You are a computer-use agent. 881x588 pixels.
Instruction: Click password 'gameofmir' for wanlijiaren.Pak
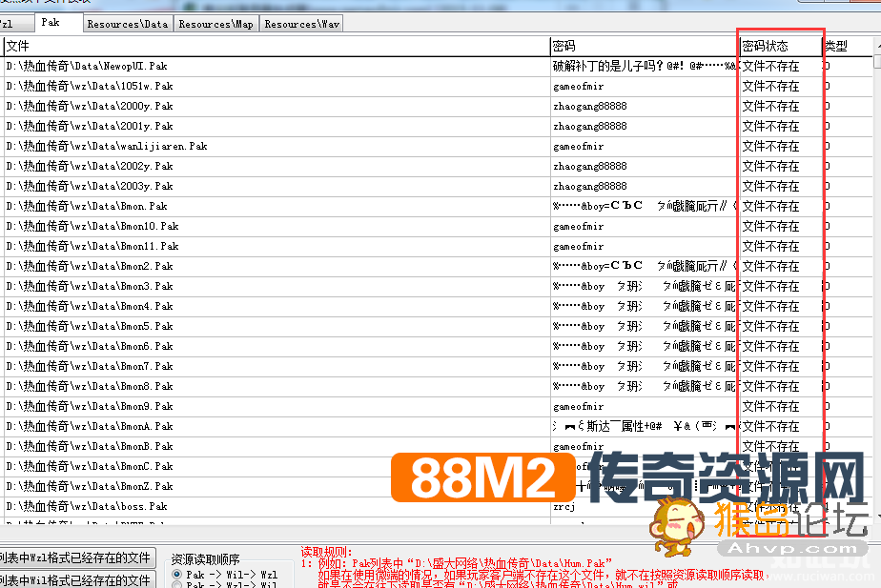point(578,147)
